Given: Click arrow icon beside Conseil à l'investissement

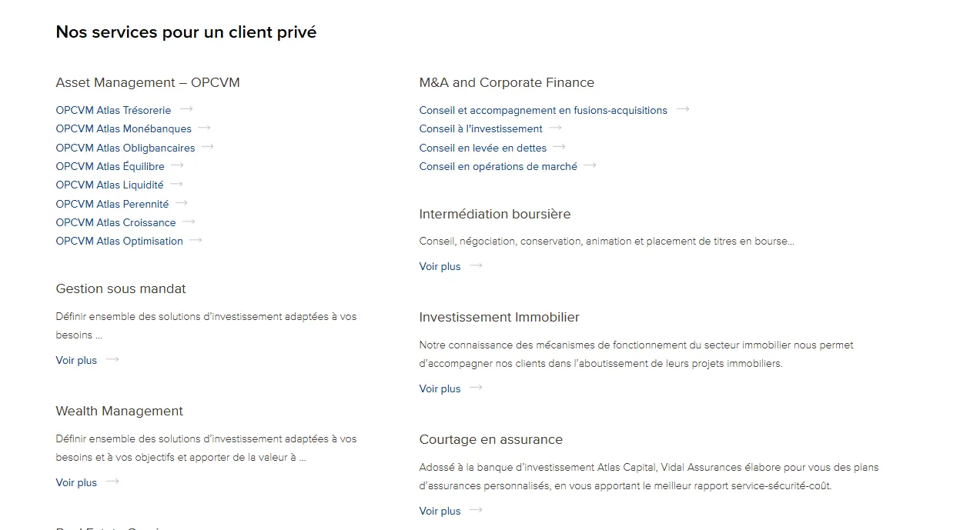Looking at the screenshot, I should (555, 128).
